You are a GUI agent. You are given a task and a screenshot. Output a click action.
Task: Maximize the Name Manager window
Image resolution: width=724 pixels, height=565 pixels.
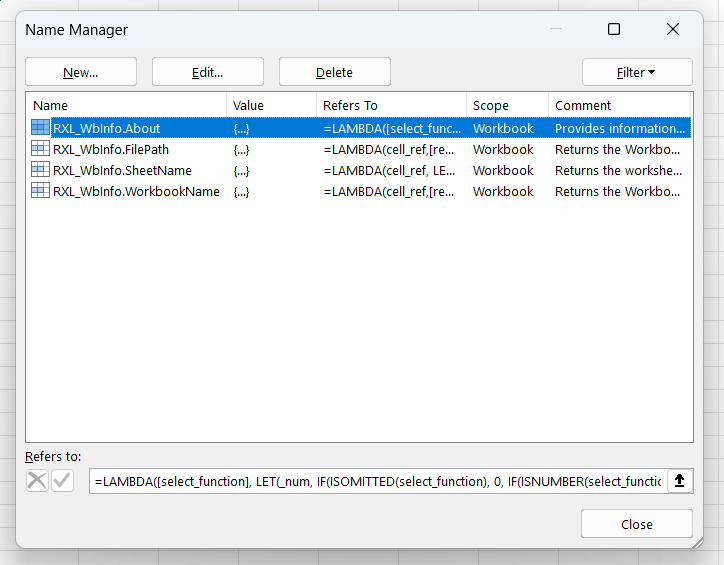614,30
